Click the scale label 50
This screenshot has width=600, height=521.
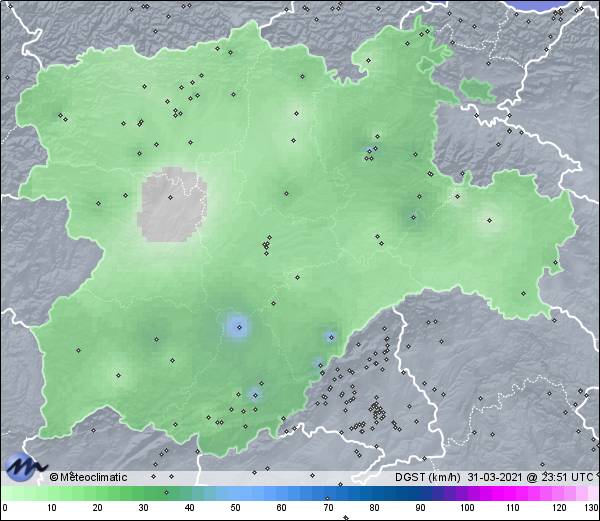point(235,508)
